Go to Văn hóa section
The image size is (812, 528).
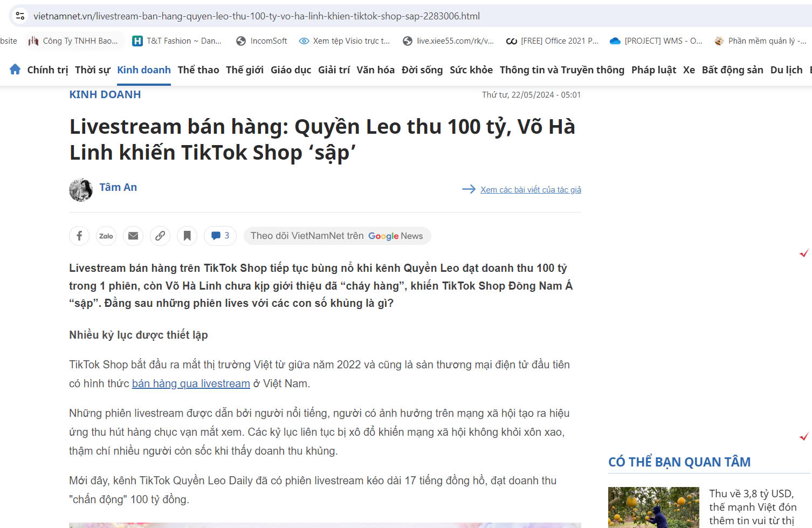click(x=376, y=70)
